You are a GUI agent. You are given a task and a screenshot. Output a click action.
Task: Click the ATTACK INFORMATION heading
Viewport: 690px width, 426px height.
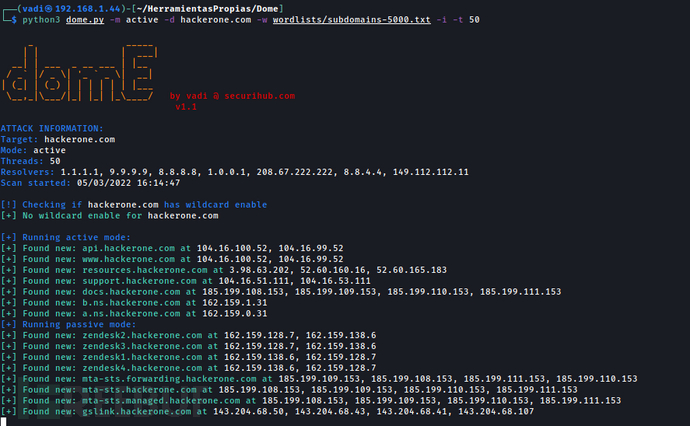[52, 129]
